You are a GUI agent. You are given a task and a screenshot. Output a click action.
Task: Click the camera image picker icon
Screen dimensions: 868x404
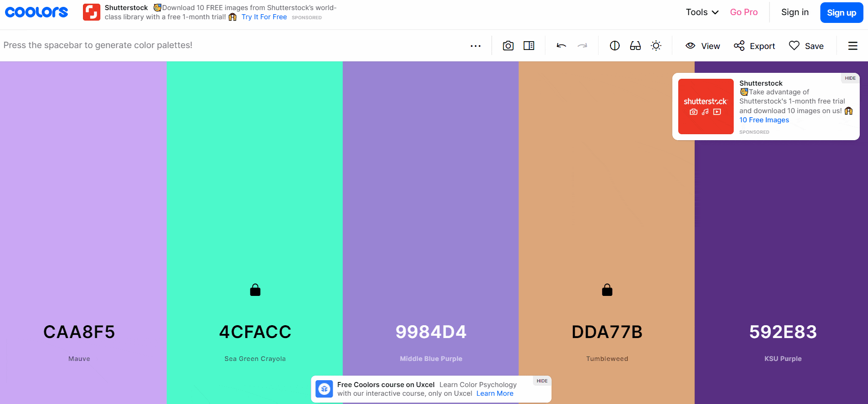pyautogui.click(x=508, y=46)
